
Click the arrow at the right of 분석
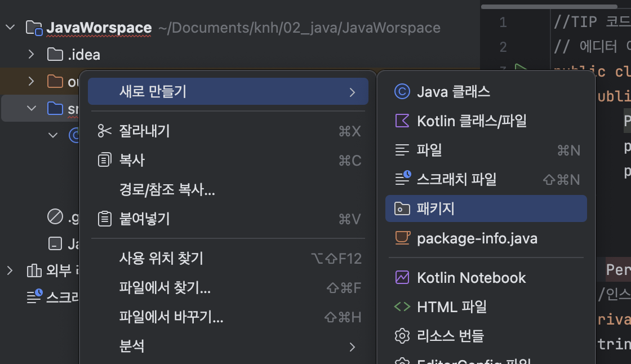coord(352,347)
